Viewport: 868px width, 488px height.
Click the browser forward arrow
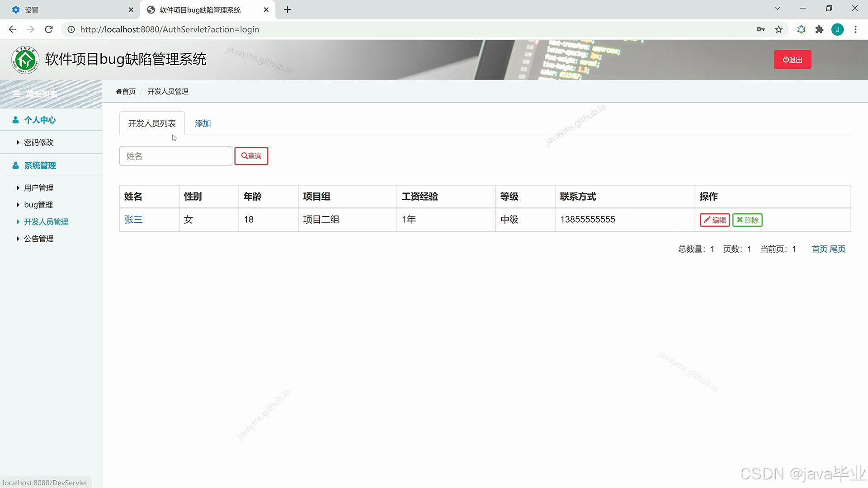point(30,29)
